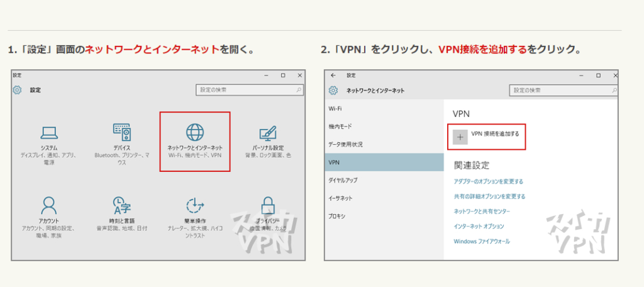
Task: Select ダイヤルアップ in the sidebar
Action: (x=384, y=180)
